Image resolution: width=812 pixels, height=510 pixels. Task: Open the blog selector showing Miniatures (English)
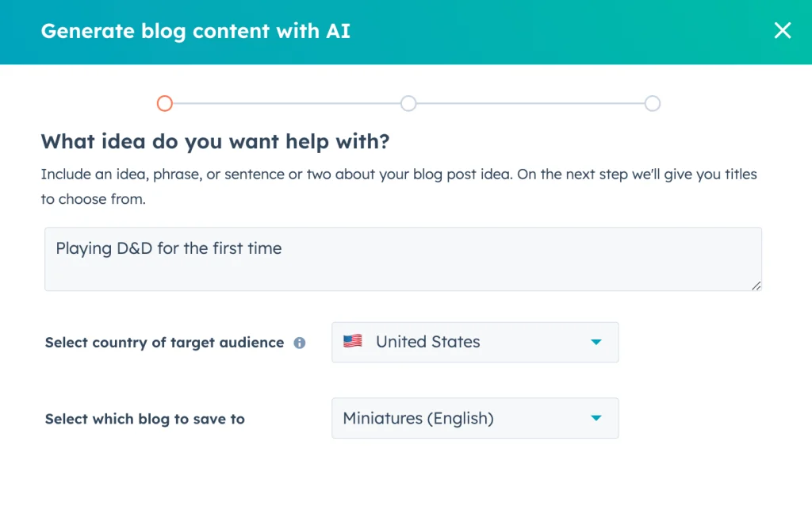pos(474,418)
